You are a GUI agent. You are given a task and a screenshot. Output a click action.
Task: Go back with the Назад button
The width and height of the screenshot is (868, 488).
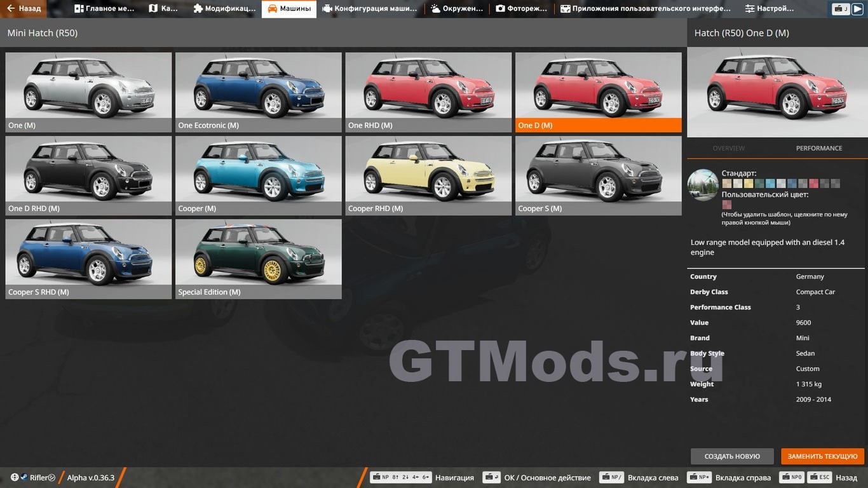tap(24, 9)
